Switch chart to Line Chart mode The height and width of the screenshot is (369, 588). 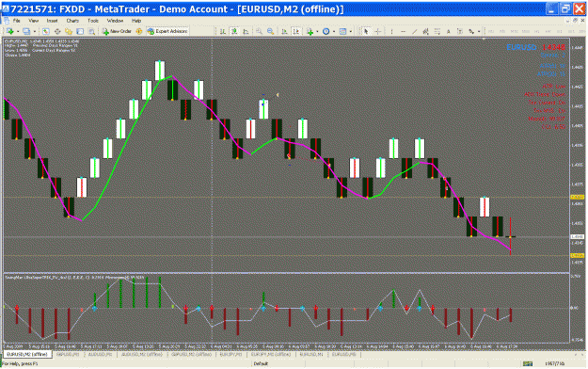tap(246, 31)
